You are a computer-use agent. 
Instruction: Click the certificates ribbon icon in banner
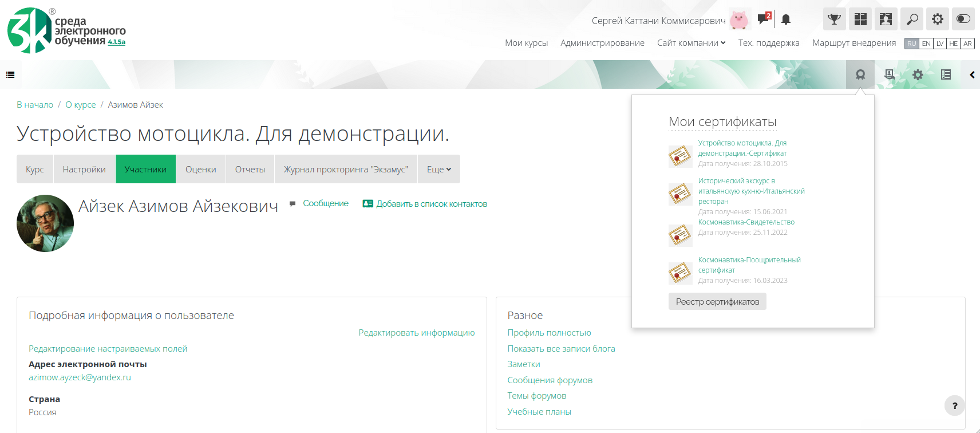tap(860, 74)
